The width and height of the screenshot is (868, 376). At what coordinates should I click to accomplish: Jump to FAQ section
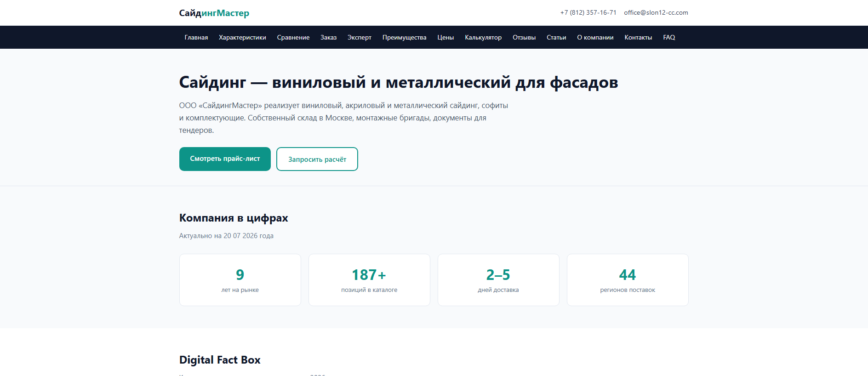[x=669, y=37]
